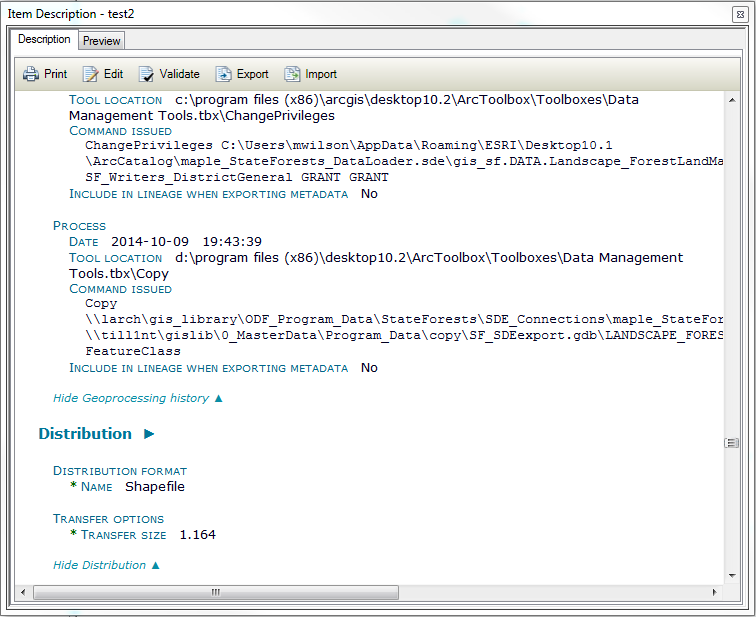The width and height of the screenshot is (756, 617).
Task: Toggle the Distribution heading arrow
Action: tap(149, 434)
